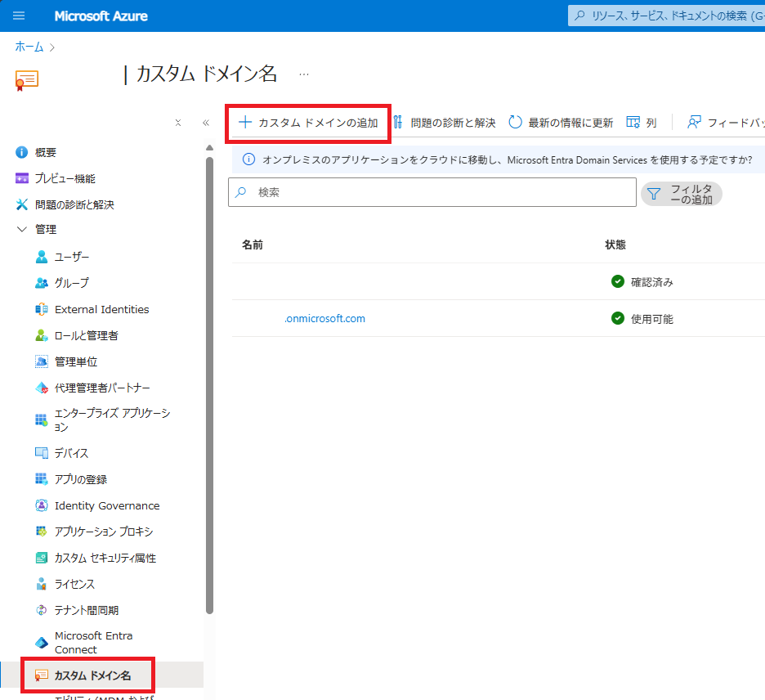Open the onmicrosoft.com domain link

click(x=325, y=318)
